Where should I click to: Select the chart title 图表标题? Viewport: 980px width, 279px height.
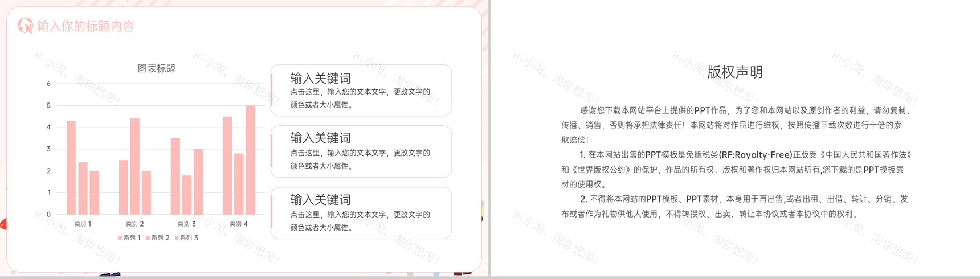pos(157,68)
